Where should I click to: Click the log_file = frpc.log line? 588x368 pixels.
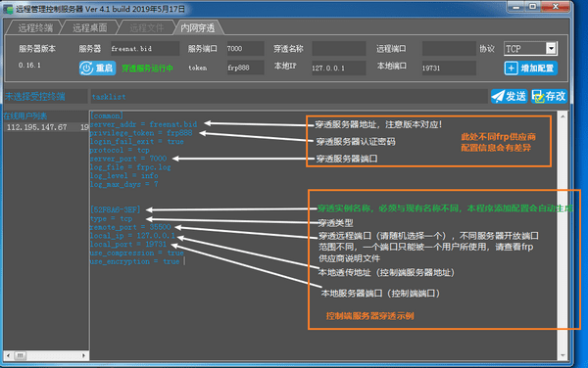(130, 167)
